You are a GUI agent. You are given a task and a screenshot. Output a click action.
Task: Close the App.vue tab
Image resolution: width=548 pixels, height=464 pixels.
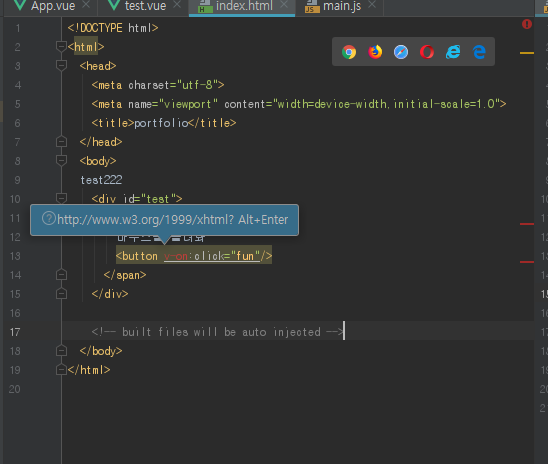[86, 5]
